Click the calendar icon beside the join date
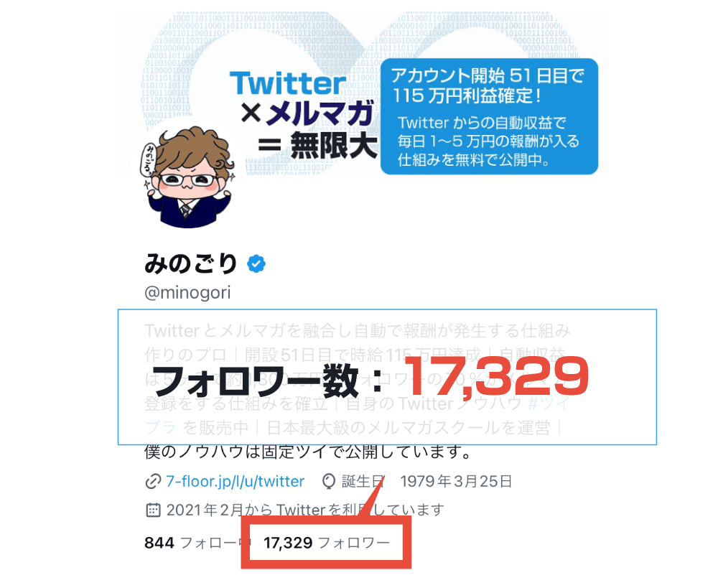Image resolution: width=718 pixels, height=588 pixels. tap(152, 510)
